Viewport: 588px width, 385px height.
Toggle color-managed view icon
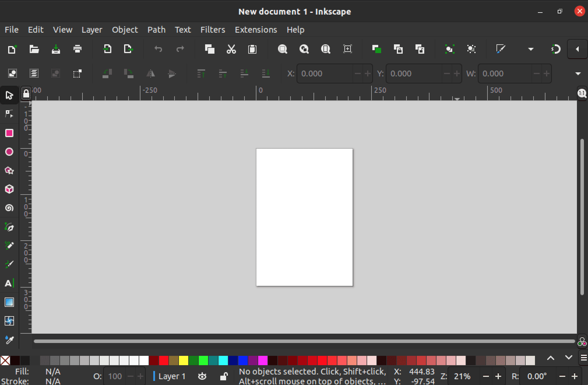pyautogui.click(x=582, y=342)
